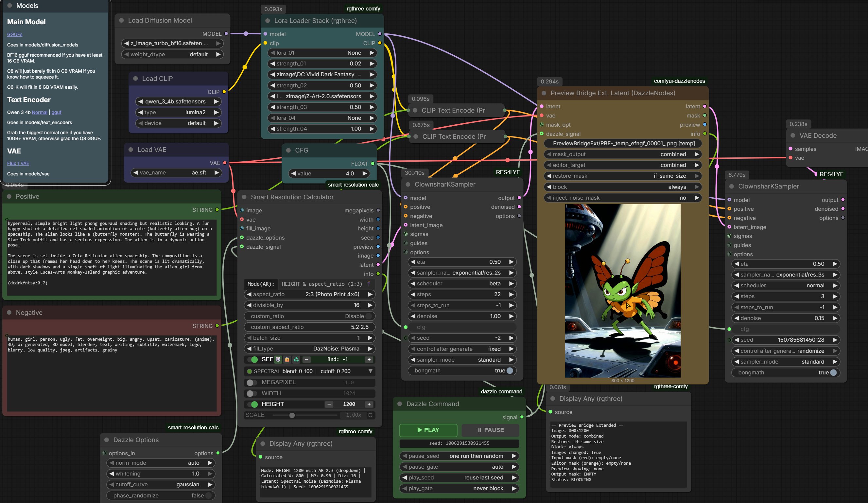Viewport: 868px width, 503px height.
Task: Toggle the SPECTRAL green indicator
Action: (x=249, y=371)
